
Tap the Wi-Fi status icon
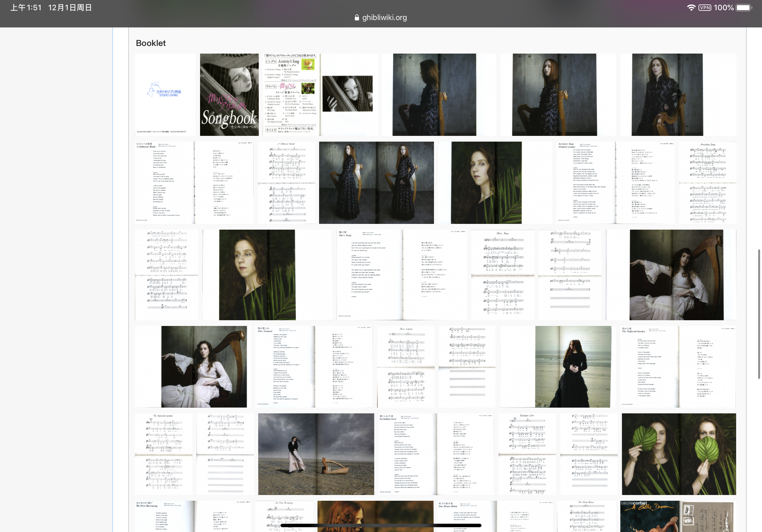[x=691, y=8]
